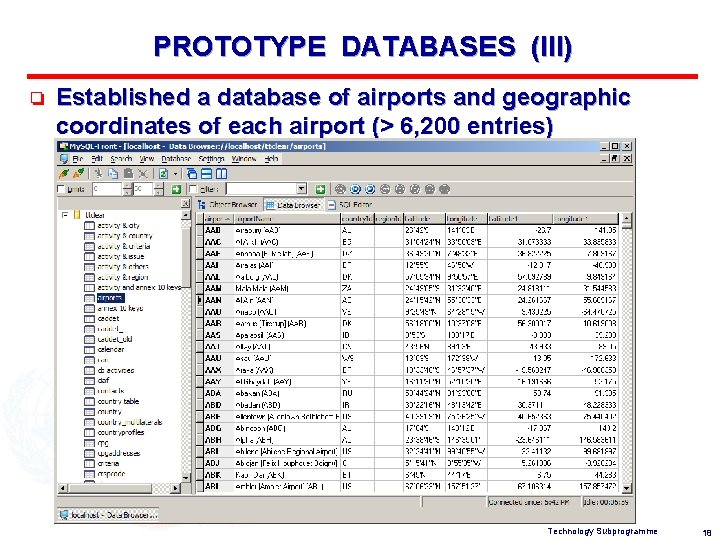The height and width of the screenshot is (540, 720).
Task: Switch to the Data Browser tab
Action: point(293,205)
